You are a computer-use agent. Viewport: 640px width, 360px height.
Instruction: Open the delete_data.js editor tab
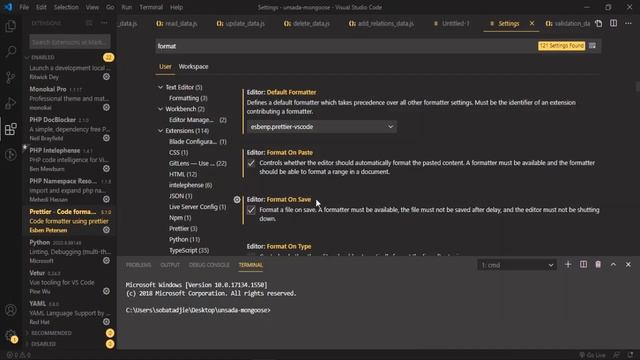coord(307,24)
